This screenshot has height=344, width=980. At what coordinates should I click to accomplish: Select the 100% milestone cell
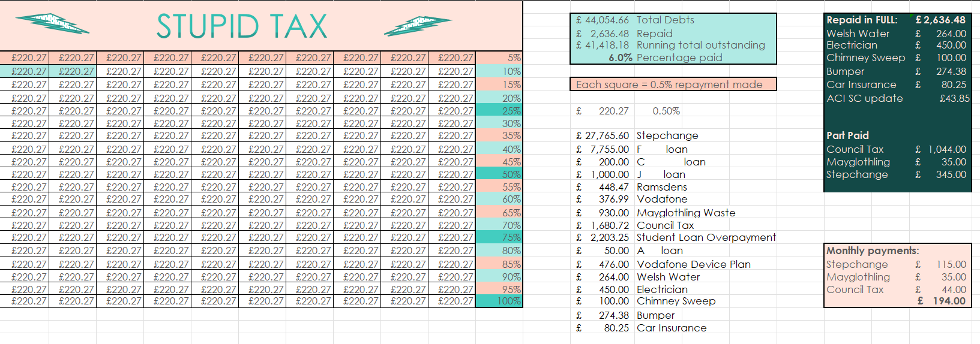pyautogui.click(x=499, y=301)
